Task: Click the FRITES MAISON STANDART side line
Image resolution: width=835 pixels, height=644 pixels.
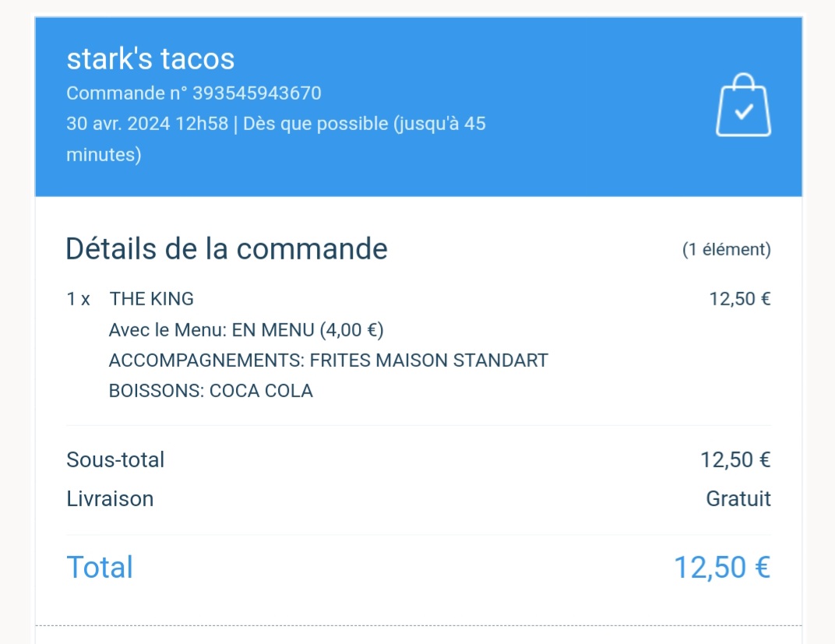Action: pos(328,361)
